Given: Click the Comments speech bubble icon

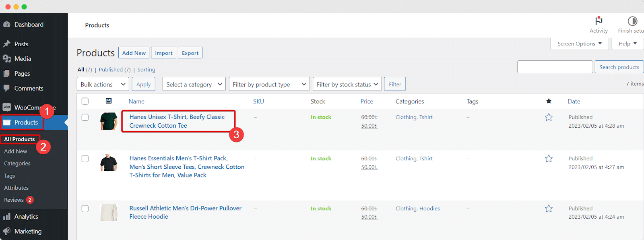Looking at the screenshot, I should point(6,88).
